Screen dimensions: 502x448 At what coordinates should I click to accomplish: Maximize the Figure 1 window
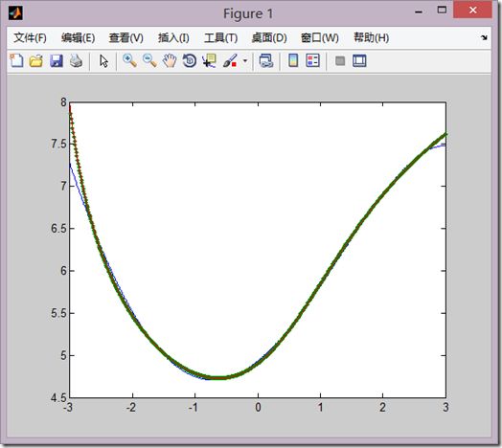pos(442,10)
